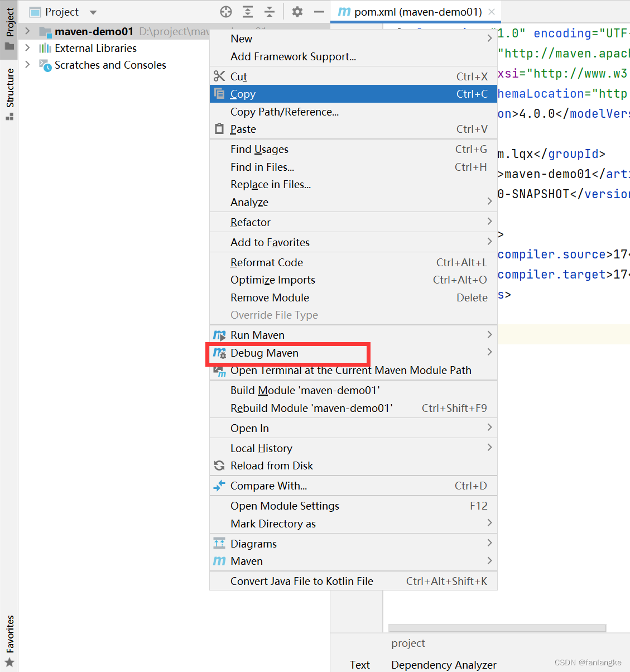Viewport: 630px width, 672px height.
Task: Click the Compare With arrows icon
Action: tap(219, 486)
